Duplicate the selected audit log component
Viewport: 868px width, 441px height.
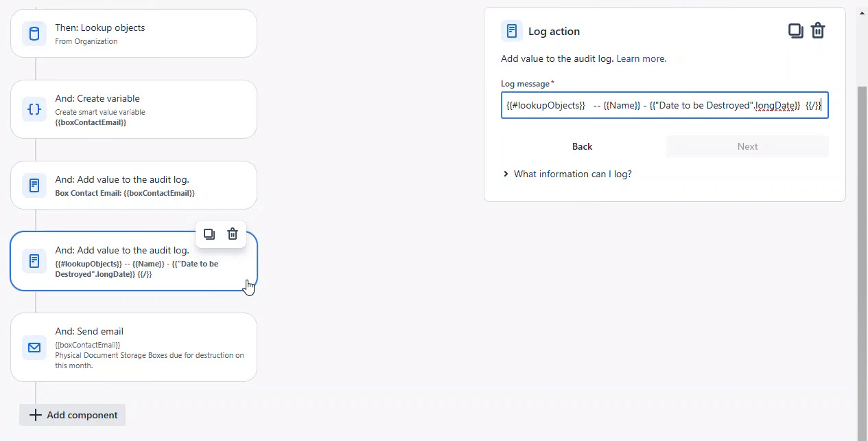tap(209, 234)
